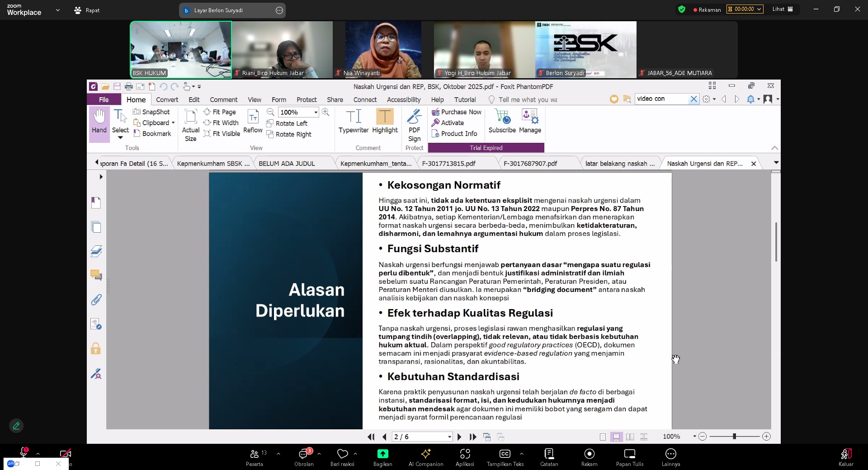Image resolution: width=868 pixels, height=470 pixels.
Task: Turn on the Zoom video camera
Action: click(66, 453)
